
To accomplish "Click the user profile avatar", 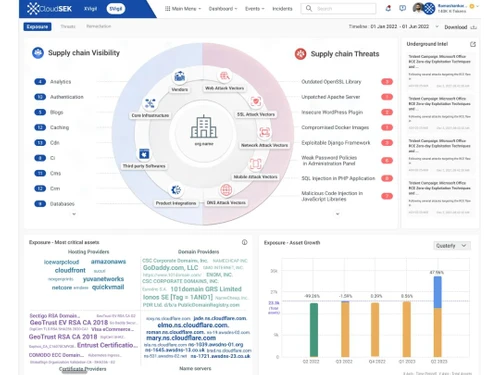I will [x=418, y=8].
